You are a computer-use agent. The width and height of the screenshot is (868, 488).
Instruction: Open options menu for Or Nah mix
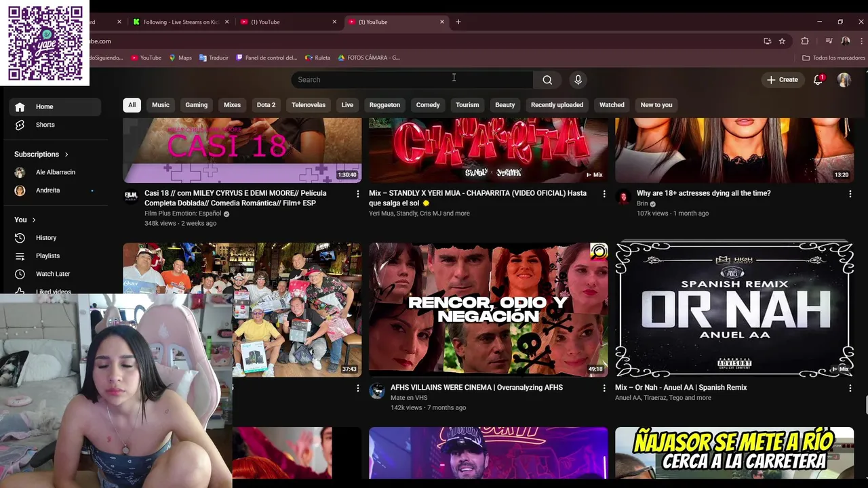point(850,388)
